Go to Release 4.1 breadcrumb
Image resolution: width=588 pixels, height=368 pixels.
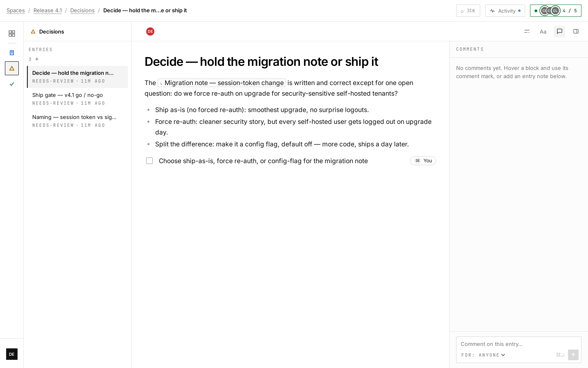(48, 10)
